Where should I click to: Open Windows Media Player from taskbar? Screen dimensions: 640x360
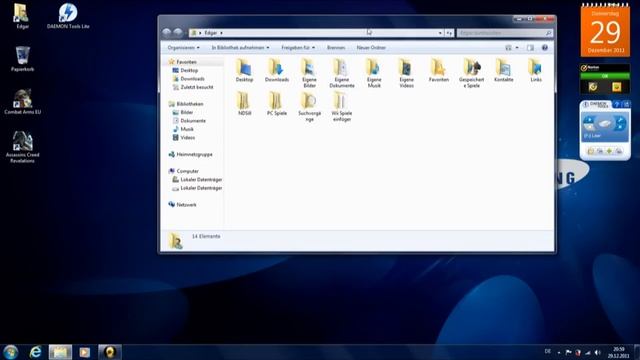84,352
